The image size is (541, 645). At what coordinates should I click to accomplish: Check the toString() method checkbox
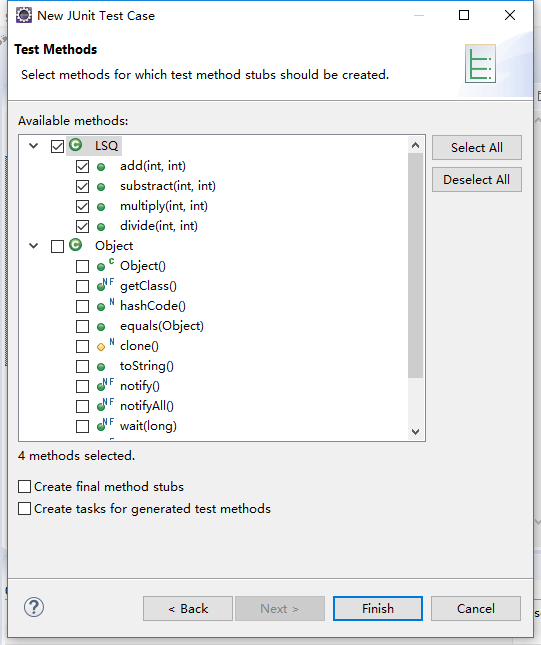click(82, 366)
